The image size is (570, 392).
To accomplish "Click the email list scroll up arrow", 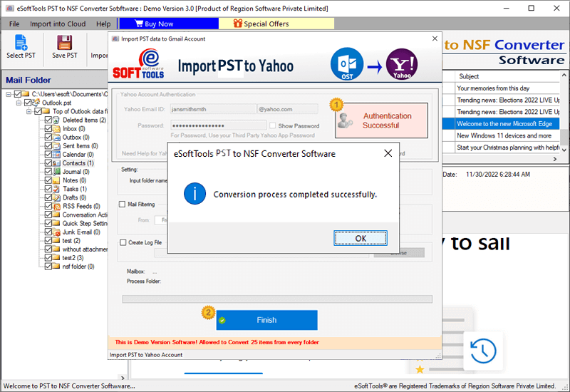I will [564, 76].
